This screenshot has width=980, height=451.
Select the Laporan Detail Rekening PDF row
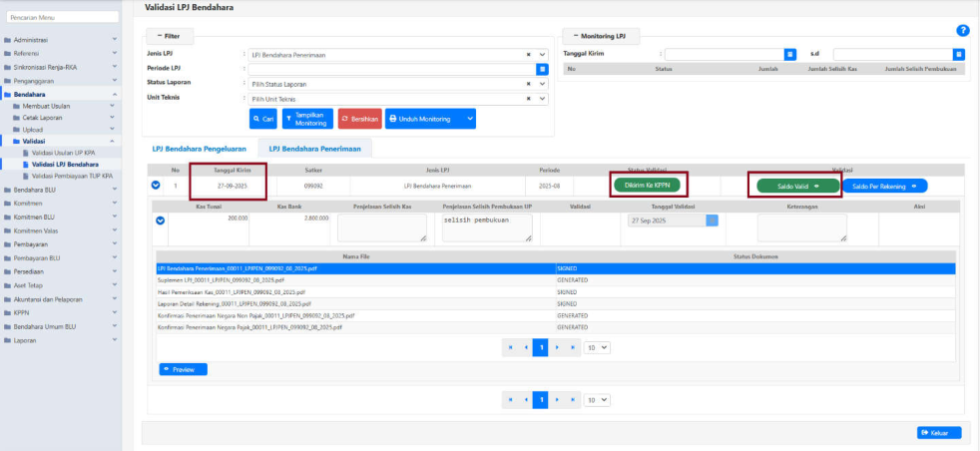tap(234, 303)
